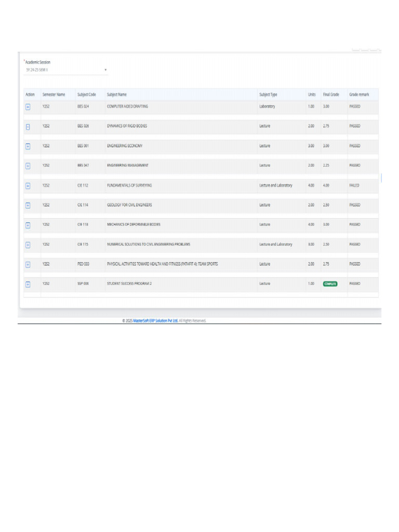The image size is (399, 532).
Task: Click Lecture and Laboratory for CIE 112
Action: [275, 185]
